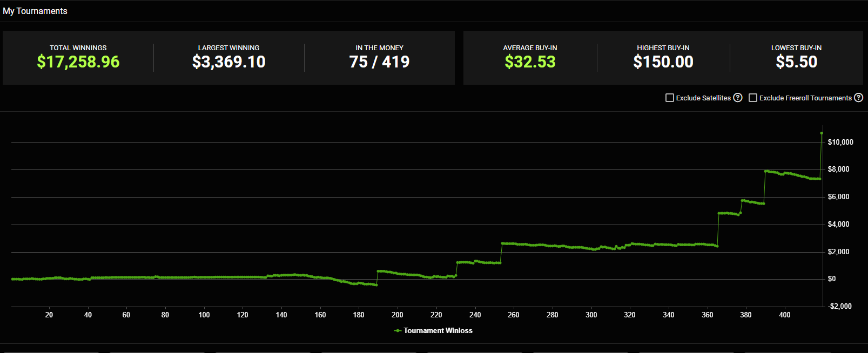
Task: Toggle the Tournament Winloss legend label
Action: 438,331
